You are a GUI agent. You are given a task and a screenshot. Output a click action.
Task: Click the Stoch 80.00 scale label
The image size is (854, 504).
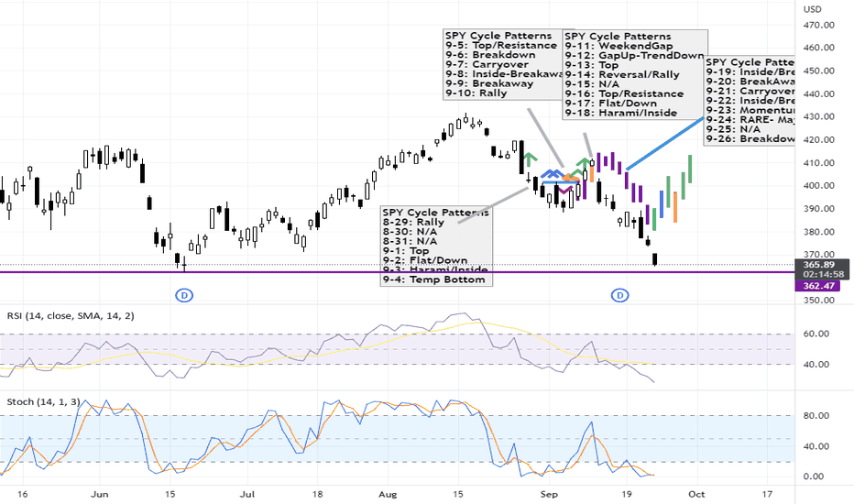pos(816,416)
